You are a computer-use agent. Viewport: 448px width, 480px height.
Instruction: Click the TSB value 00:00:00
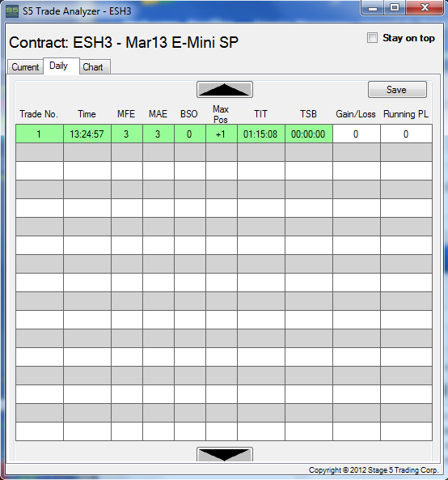coord(309,134)
